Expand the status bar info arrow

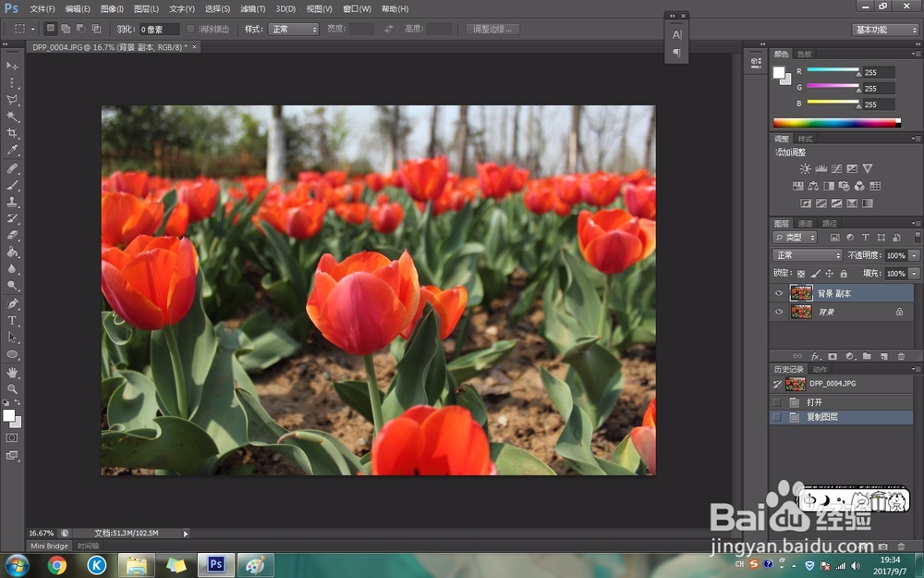click(186, 534)
